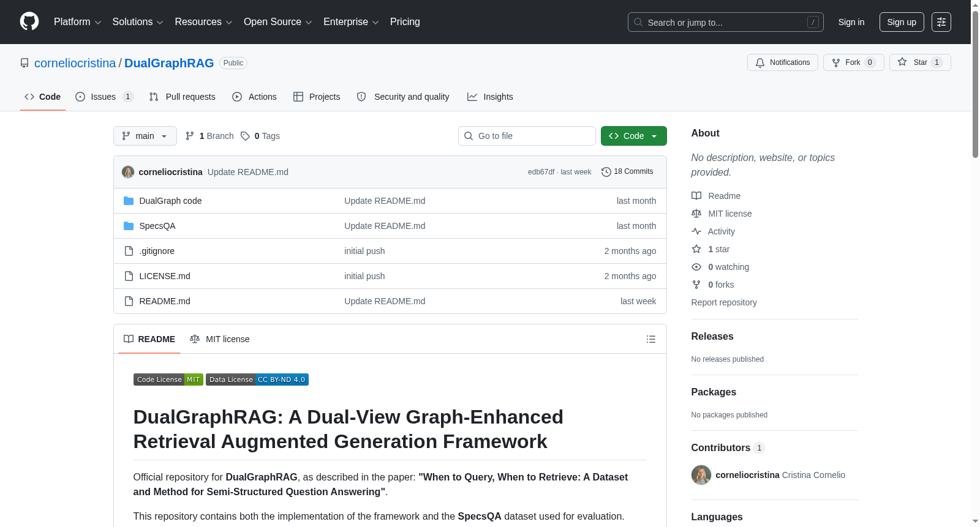Open the Activity link in About
980x527 pixels.
714,231
